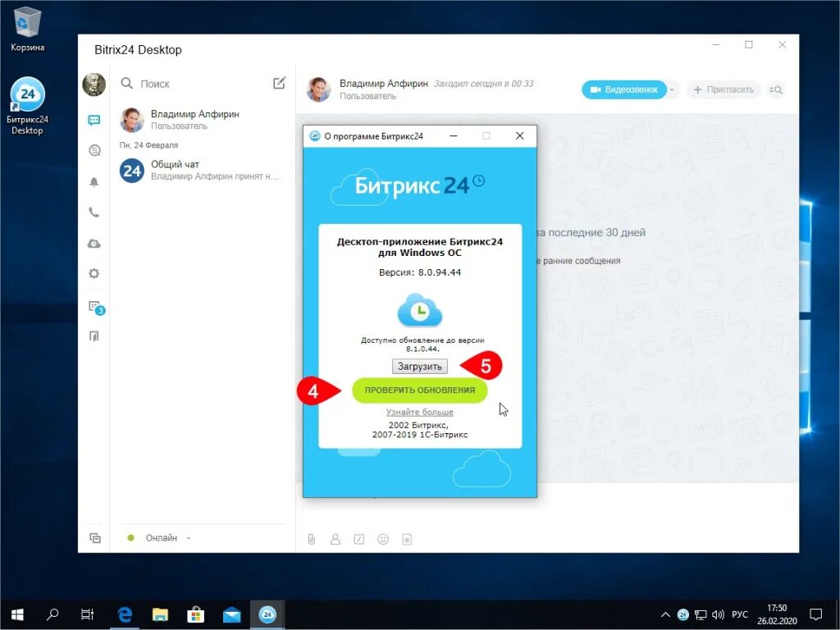The width and height of the screenshot is (840, 630).
Task: Open Microsoft Store from taskbar
Action: 195,614
